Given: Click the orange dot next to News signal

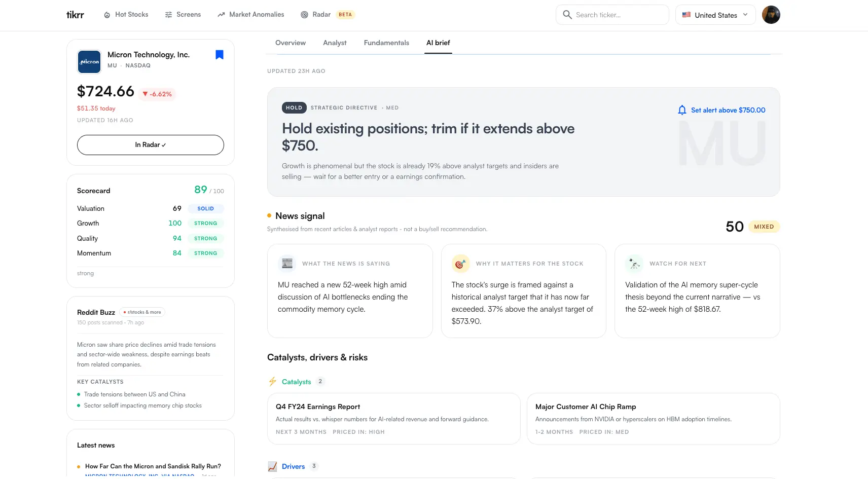Looking at the screenshot, I should pyautogui.click(x=269, y=215).
